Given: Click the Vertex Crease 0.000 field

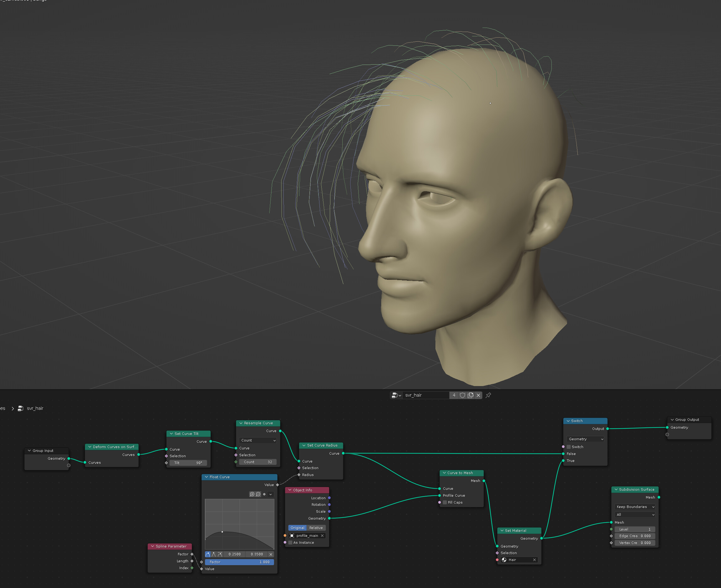Looking at the screenshot, I should pyautogui.click(x=635, y=543).
